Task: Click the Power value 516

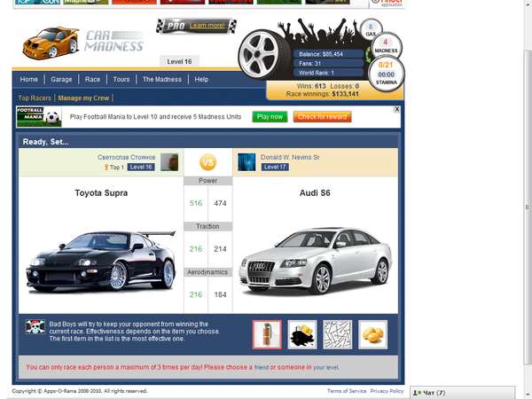Action: 196,203
